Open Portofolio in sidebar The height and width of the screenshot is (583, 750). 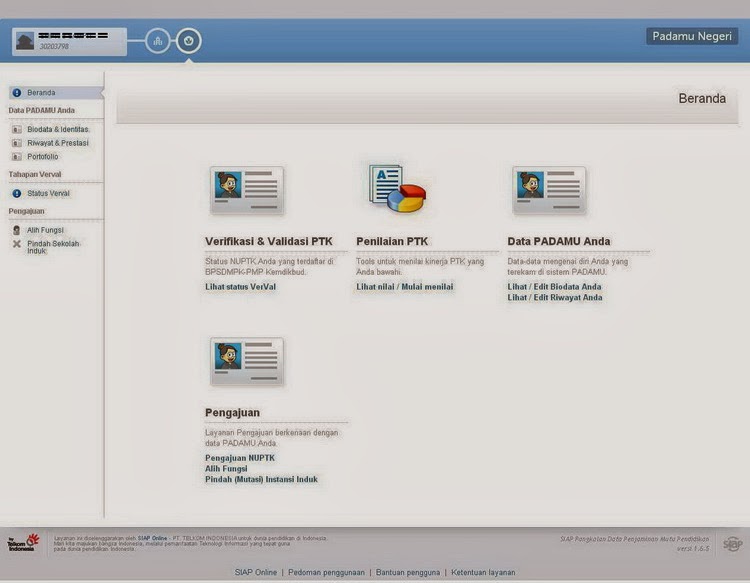click(x=43, y=156)
